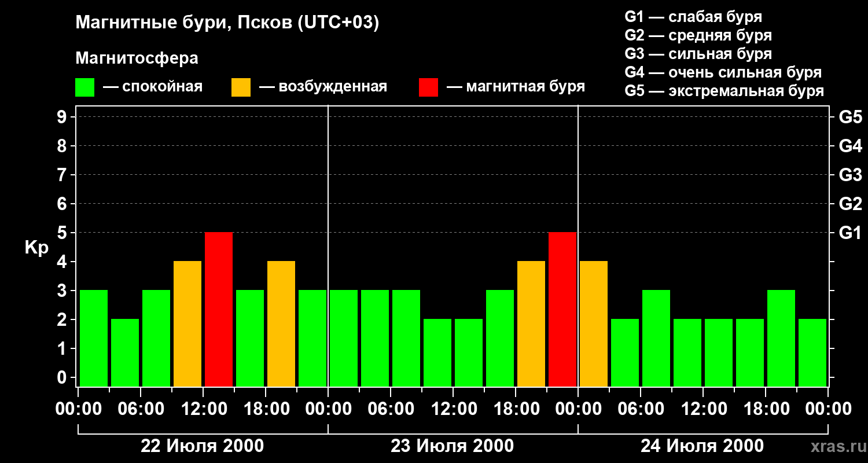The image size is (868, 463).
Task: Click the '12:00' tick label for 22 July
Action: pyautogui.click(x=203, y=409)
